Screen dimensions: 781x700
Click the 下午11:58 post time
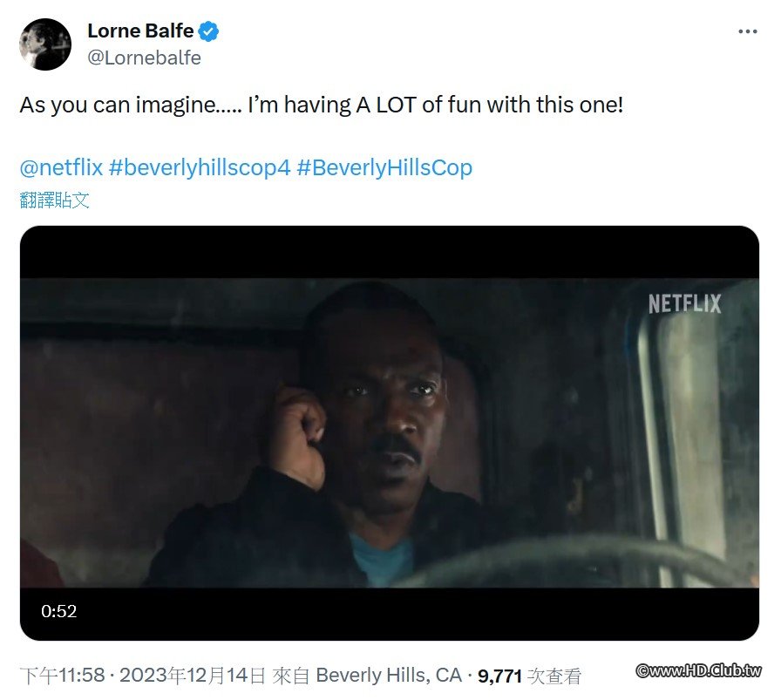pos(62,676)
